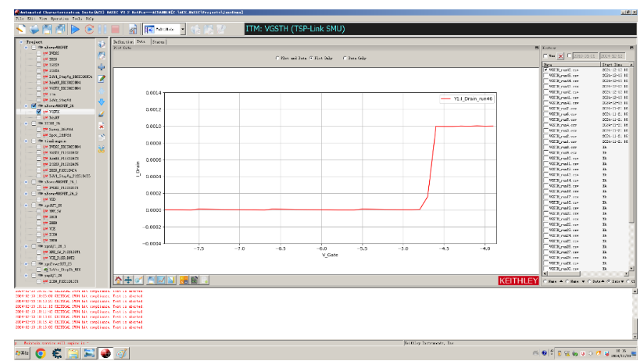
Task: Click the History end-date input field
Action: (x=612, y=55)
